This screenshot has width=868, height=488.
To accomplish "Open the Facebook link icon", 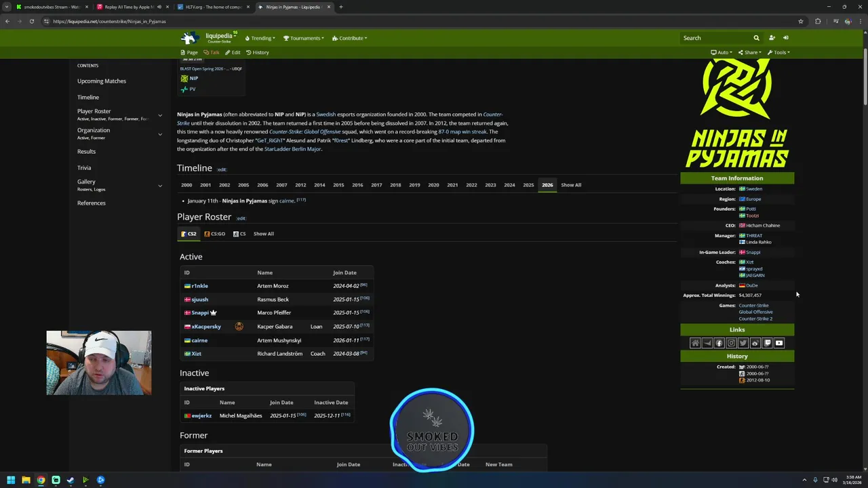I will [x=719, y=343].
